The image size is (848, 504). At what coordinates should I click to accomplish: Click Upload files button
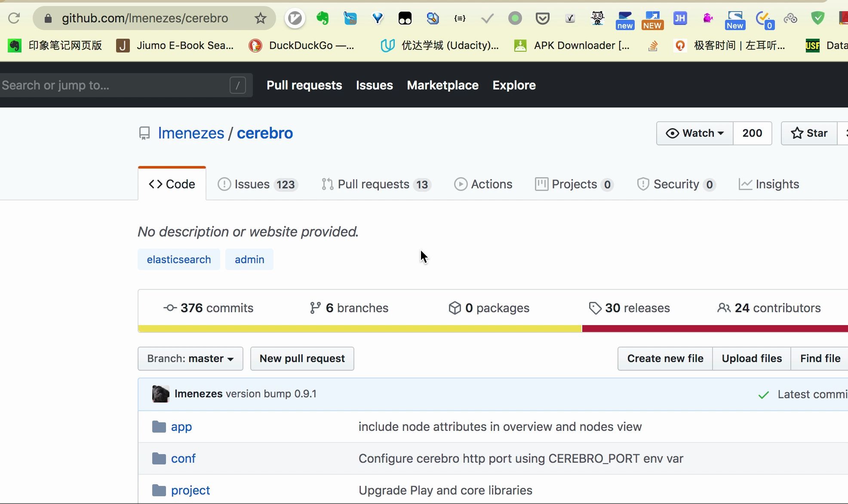coord(752,359)
